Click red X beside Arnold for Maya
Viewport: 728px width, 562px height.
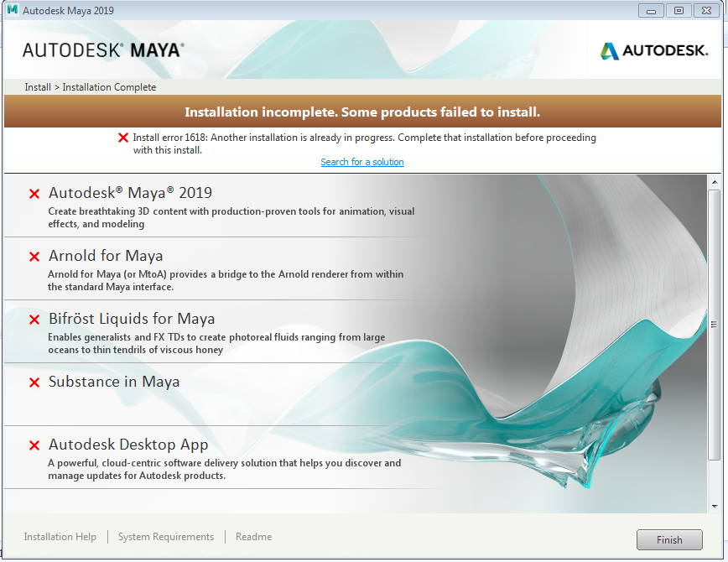tap(34, 257)
